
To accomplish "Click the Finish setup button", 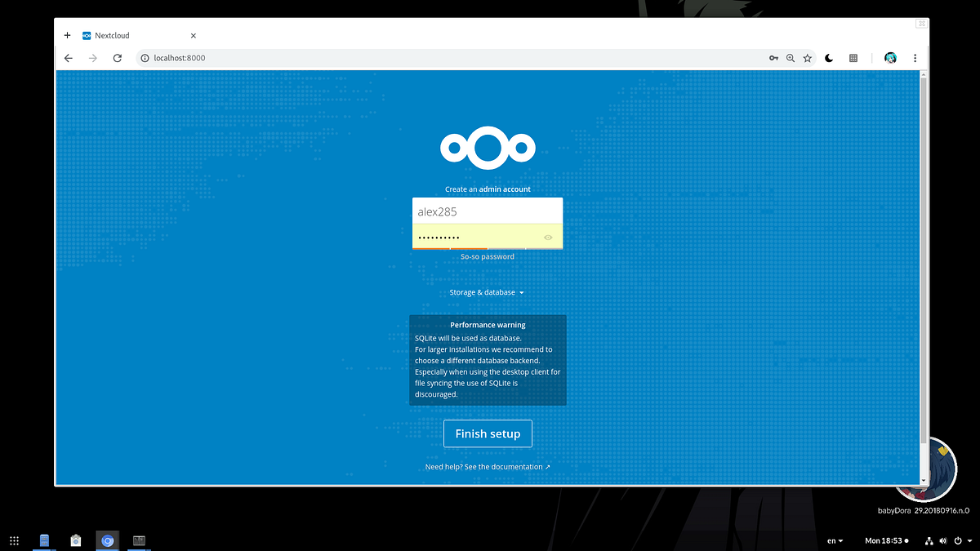I will pyautogui.click(x=488, y=433).
